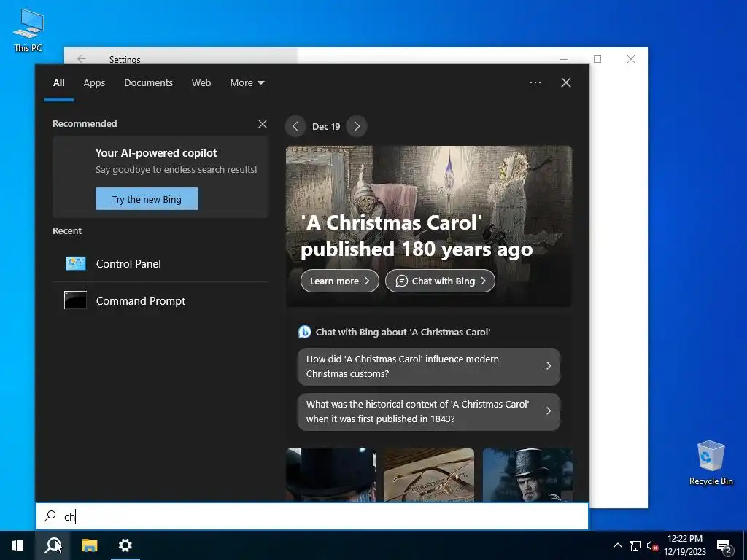Screen dimensions: 747x560
Task: Expand the More filters dropdown
Action: pyautogui.click(x=247, y=83)
